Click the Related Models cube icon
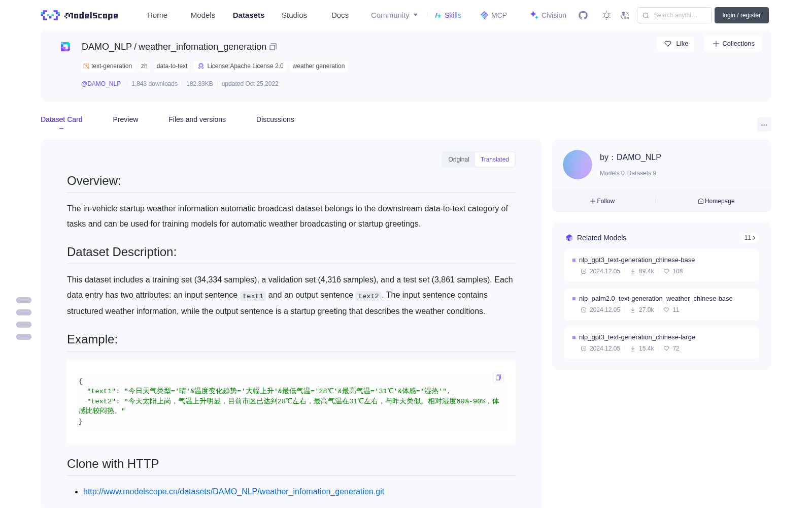 click(569, 238)
